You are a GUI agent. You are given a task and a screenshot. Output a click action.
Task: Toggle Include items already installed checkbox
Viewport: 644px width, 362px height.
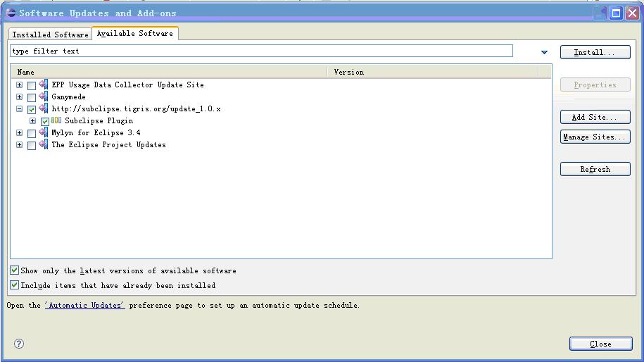click(14, 285)
